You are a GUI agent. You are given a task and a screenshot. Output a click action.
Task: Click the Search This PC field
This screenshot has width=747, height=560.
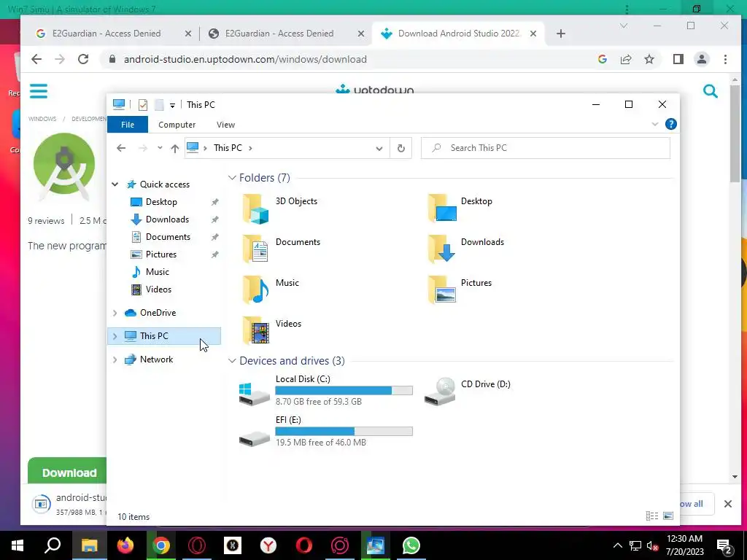pos(546,148)
